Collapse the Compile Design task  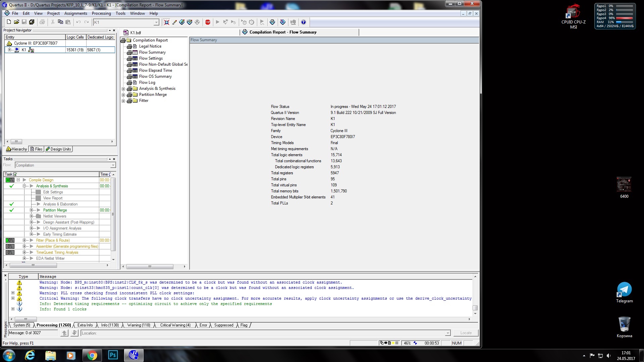click(18, 180)
